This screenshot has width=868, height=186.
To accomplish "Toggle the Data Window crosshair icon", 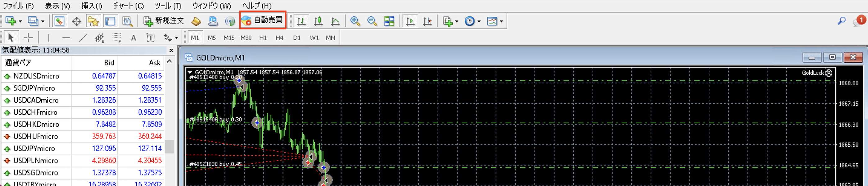I will click(76, 21).
